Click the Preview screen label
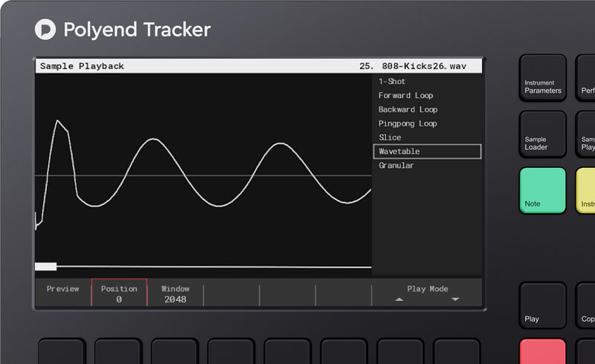 pyautogui.click(x=63, y=289)
